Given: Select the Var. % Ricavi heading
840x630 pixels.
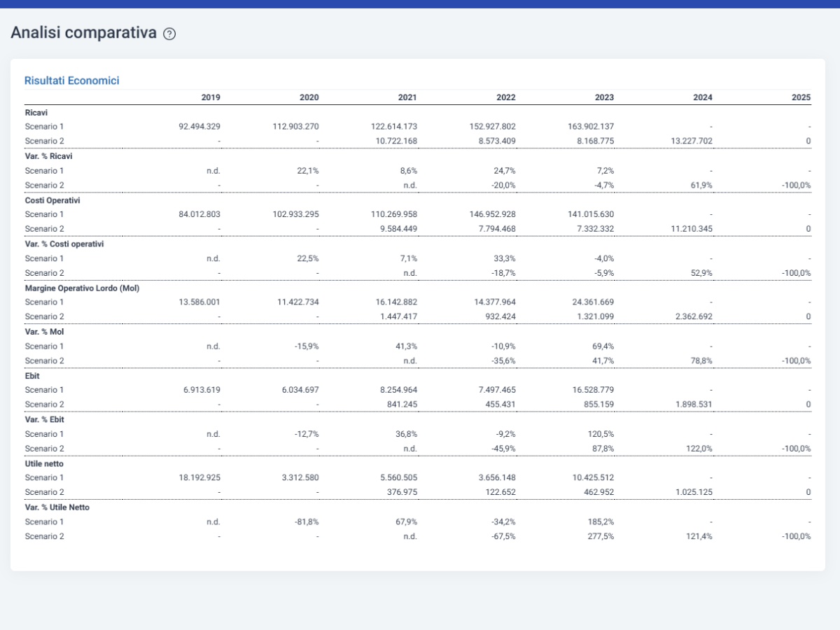Looking at the screenshot, I should 49,156.
